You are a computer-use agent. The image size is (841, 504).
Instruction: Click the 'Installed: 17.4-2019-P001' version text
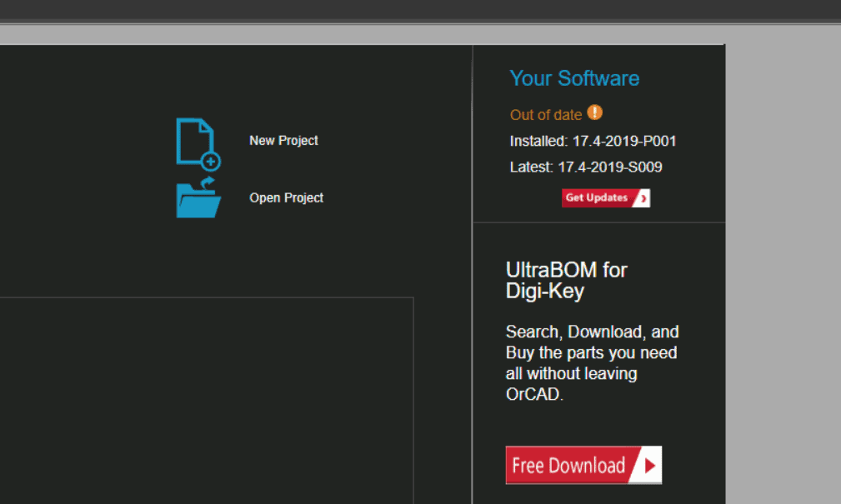coord(593,141)
